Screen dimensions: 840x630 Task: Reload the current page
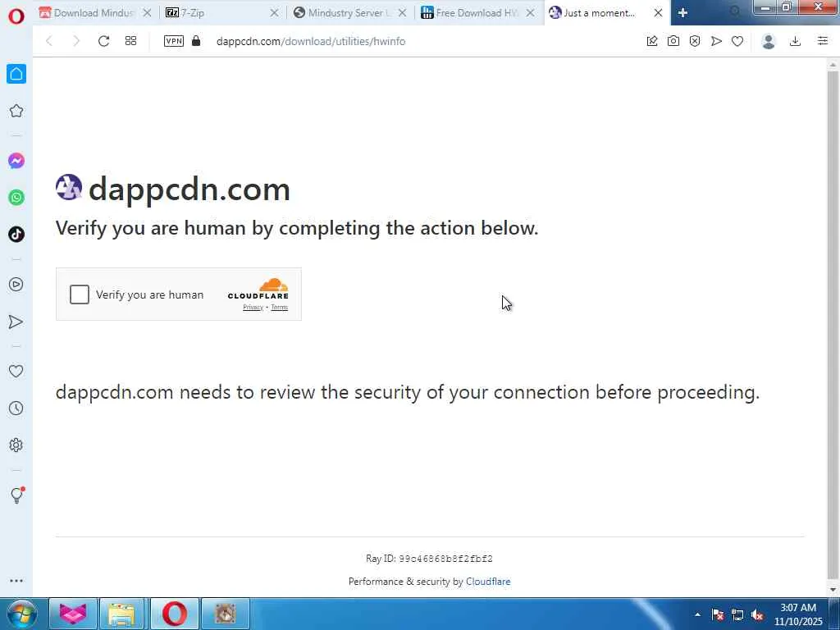click(104, 41)
